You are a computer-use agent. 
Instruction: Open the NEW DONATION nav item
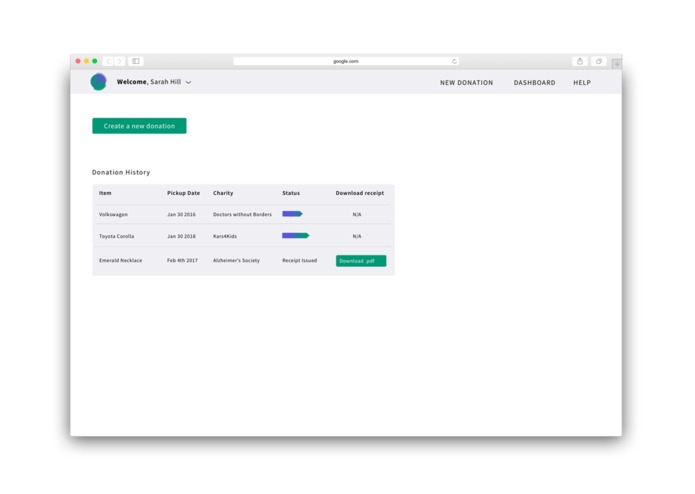(x=466, y=82)
